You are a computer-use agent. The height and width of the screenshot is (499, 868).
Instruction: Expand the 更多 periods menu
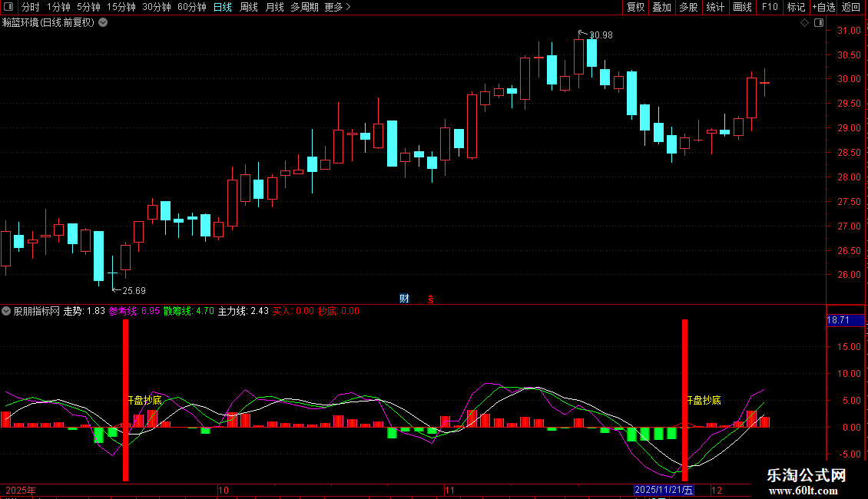coord(337,7)
